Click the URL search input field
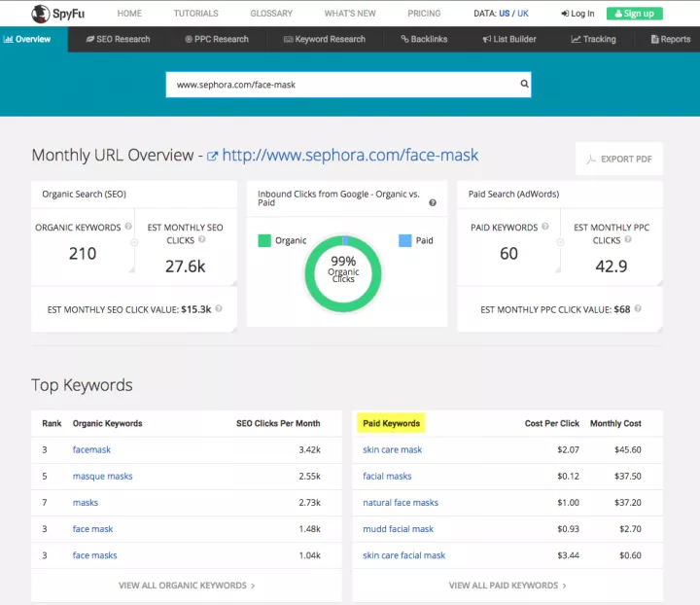This screenshot has width=700, height=605. pos(340,85)
